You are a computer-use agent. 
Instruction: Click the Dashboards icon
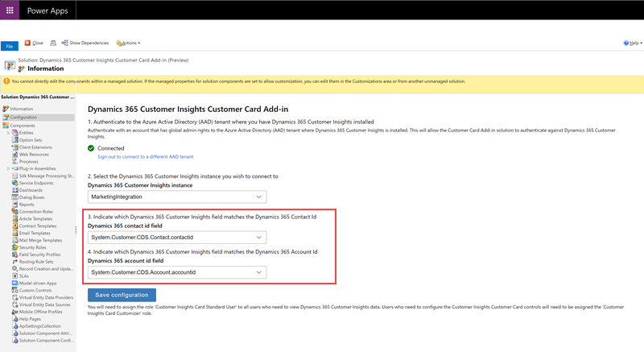15,190
